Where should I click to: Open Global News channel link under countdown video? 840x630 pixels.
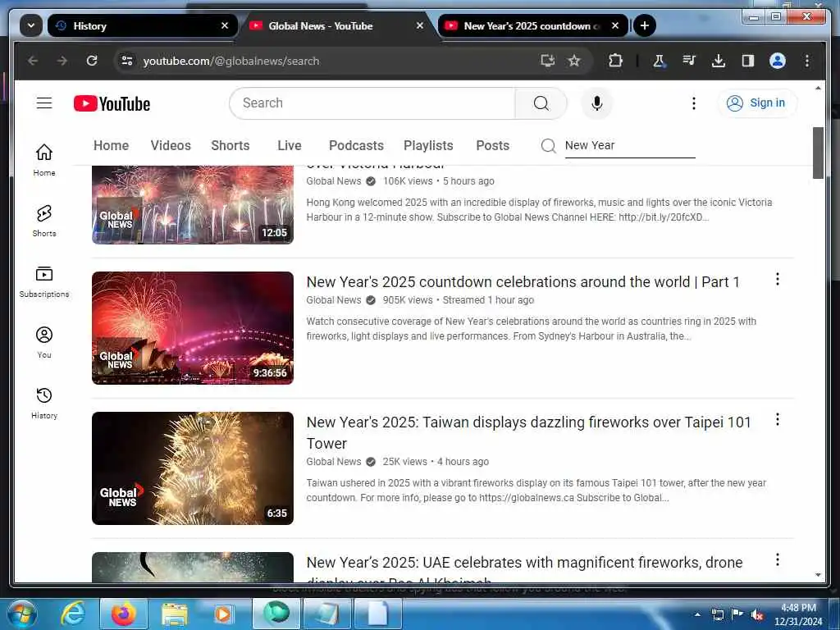[x=334, y=300]
